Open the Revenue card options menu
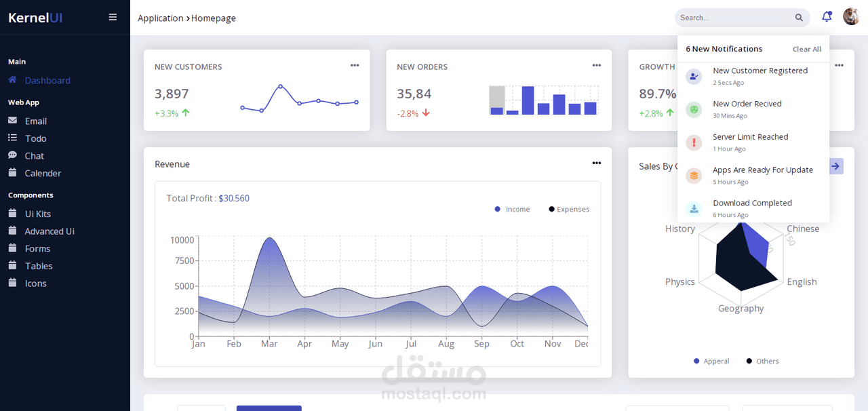 point(596,163)
